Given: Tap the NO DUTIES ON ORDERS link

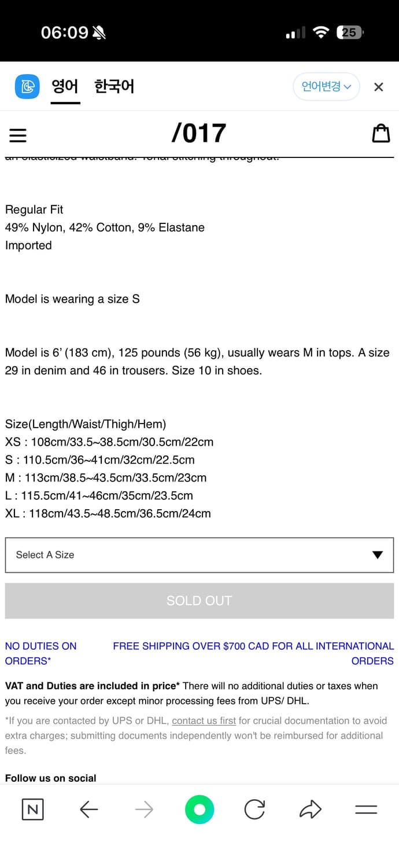Looking at the screenshot, I should tap(40, 653).
